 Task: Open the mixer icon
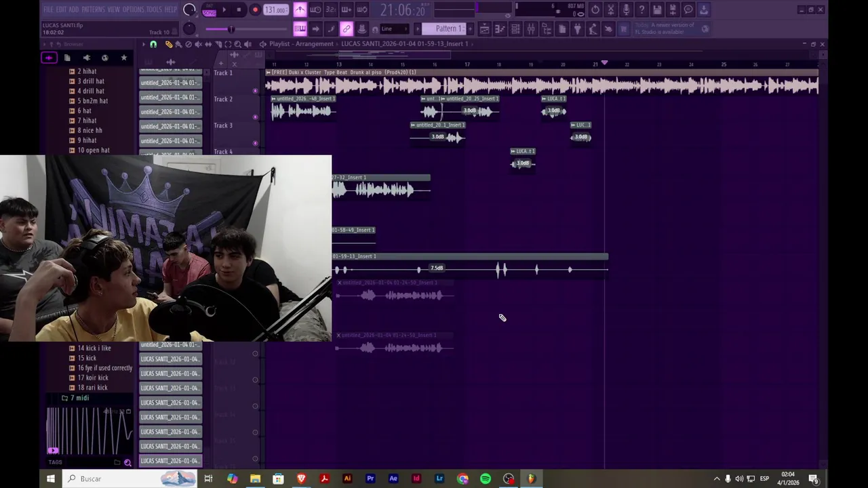click(x=531, y=28)
